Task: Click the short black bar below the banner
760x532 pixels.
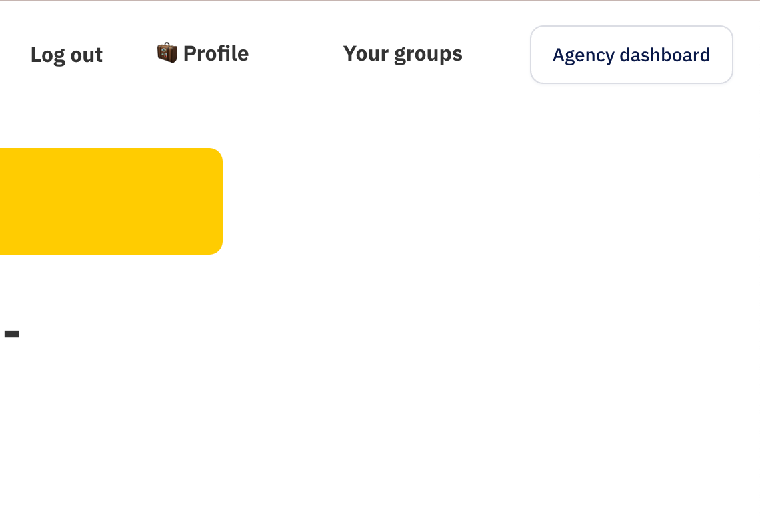Action: (x=11, y=334)
